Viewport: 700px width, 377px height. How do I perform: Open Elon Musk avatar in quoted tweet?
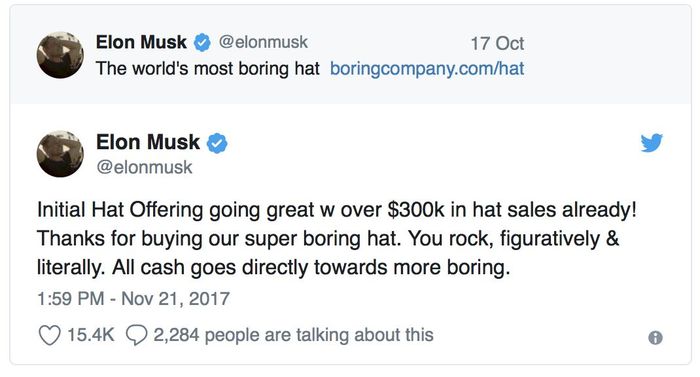(60, 55)
